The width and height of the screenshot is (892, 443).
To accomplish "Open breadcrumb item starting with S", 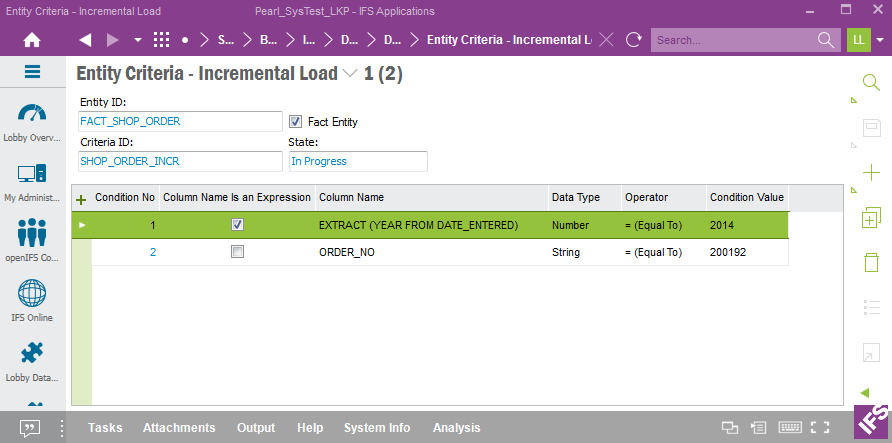I will [x=226, y=40].
